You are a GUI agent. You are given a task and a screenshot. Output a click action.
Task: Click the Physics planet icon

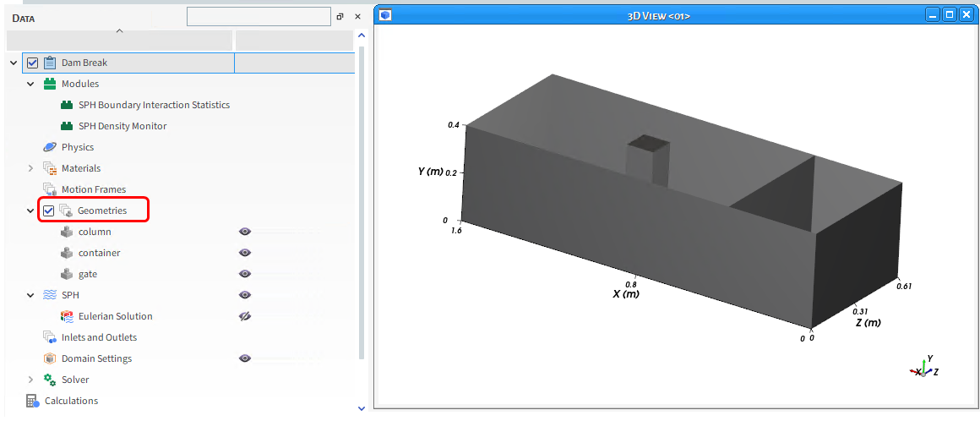point(50,147)
